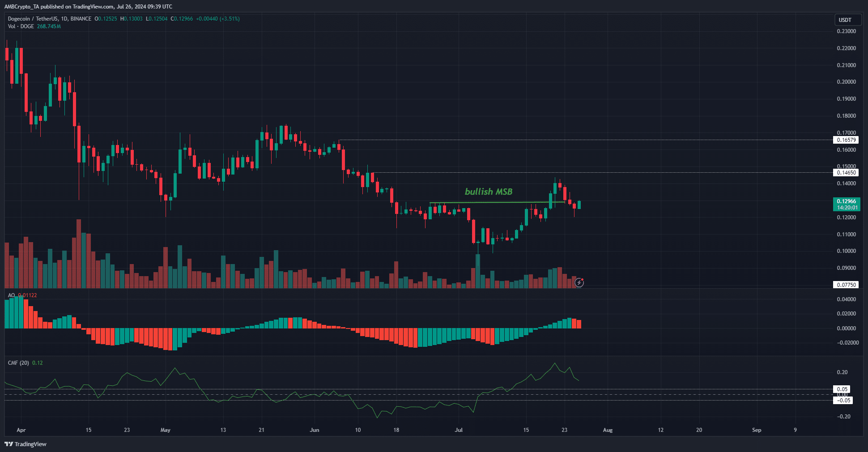Screen dimensions: 868x452
Task: Click the AMBCrypto_TA published header text
Action: 88,6
